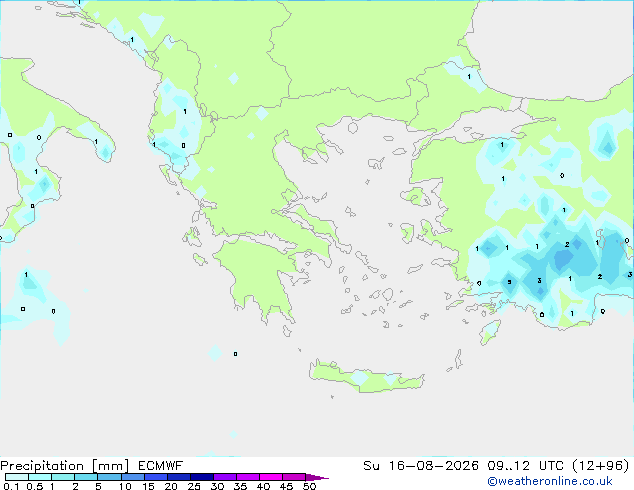Click the legend label '45'
Viewport: 634px width, 490px height.
pyautogui.click(x=286, y=486)
